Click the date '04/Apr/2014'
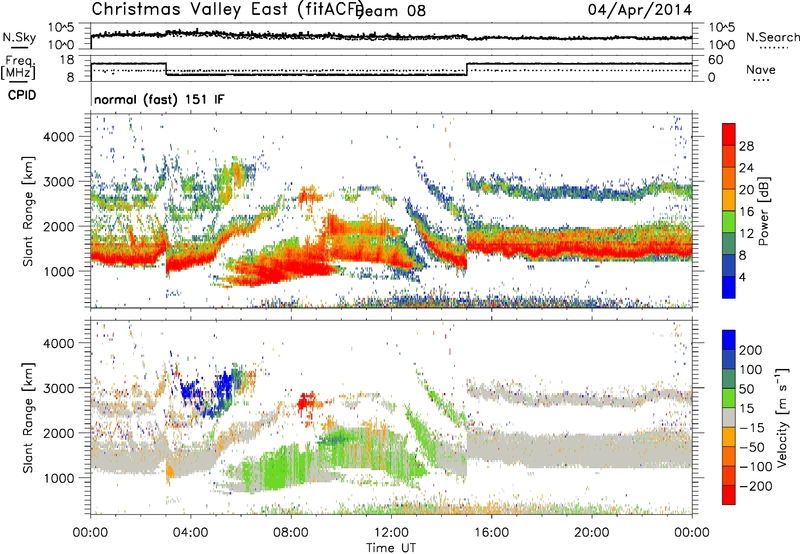 (x=640, y=9)
